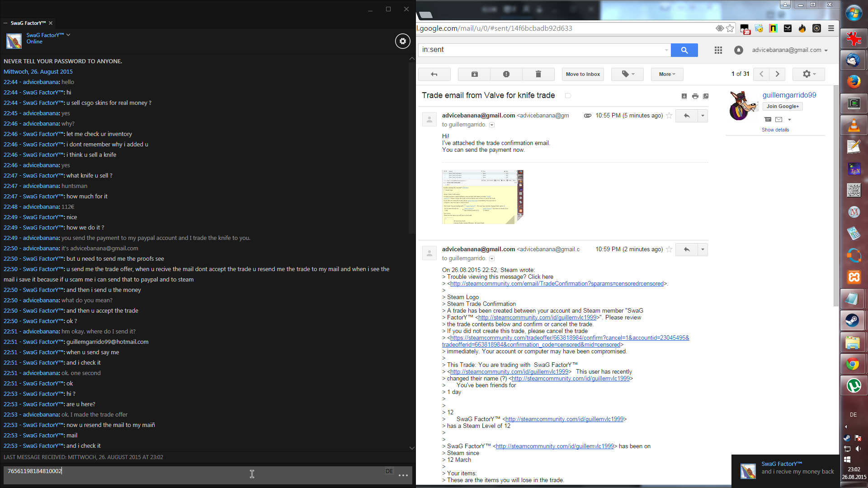
Task: Delete the email with the trash icon
Action: (x=538, y=74)
